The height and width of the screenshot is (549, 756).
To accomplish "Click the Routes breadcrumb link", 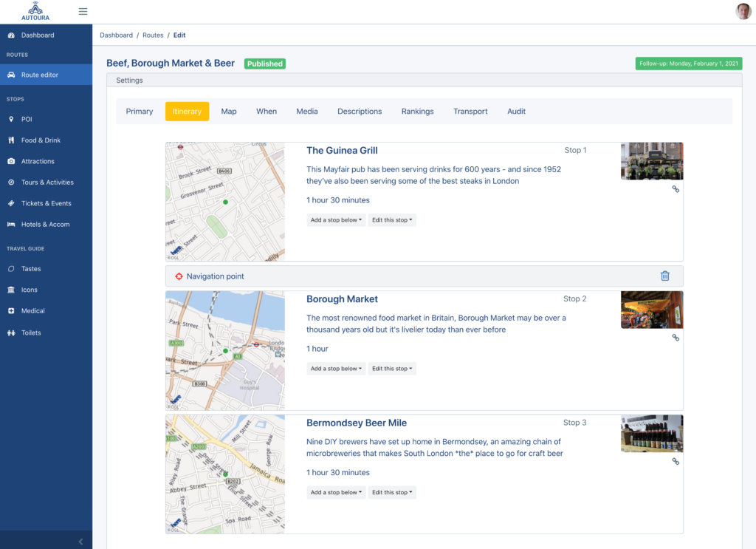I will 153,35.
